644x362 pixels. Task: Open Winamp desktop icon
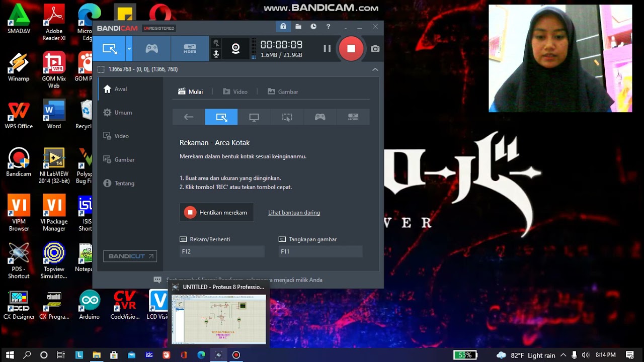(19, 66)
